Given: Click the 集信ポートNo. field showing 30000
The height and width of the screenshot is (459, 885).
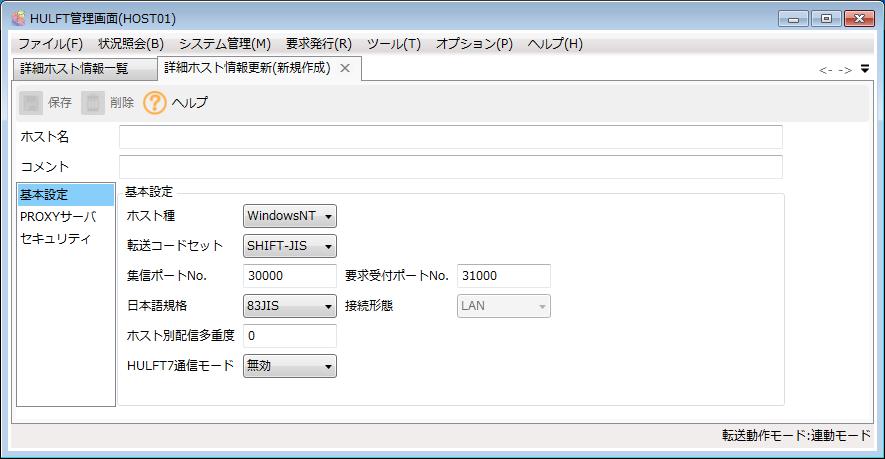Looking at the screenshot, I should [290, 276].
